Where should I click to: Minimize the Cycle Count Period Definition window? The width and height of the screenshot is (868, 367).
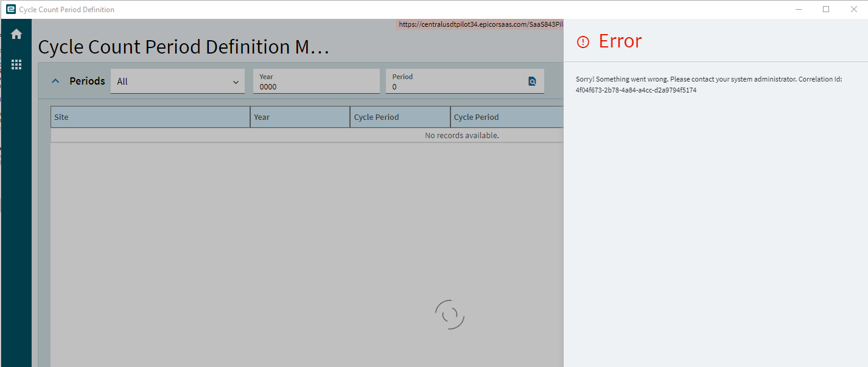(x=798, y=9)
